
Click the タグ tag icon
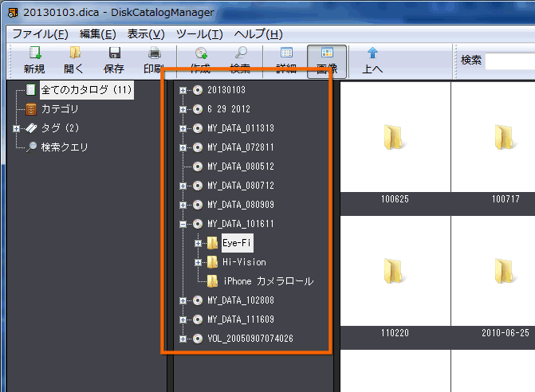coord(31,128)
